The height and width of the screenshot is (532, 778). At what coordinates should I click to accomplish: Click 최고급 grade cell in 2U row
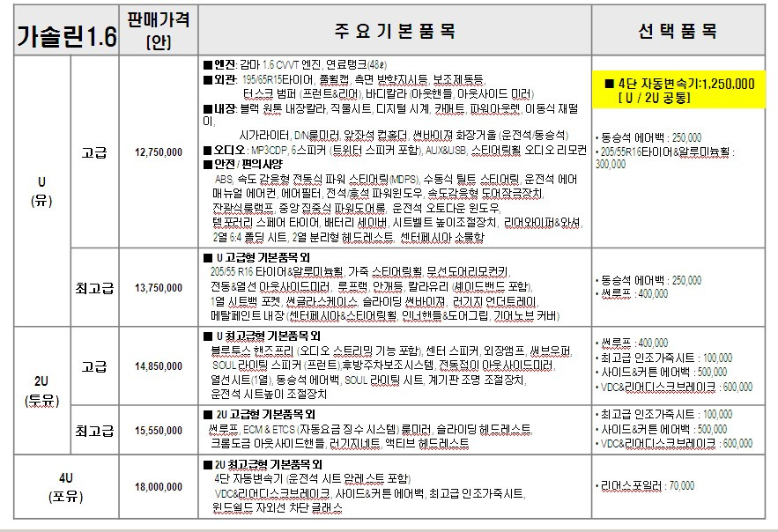pos(94,431)
